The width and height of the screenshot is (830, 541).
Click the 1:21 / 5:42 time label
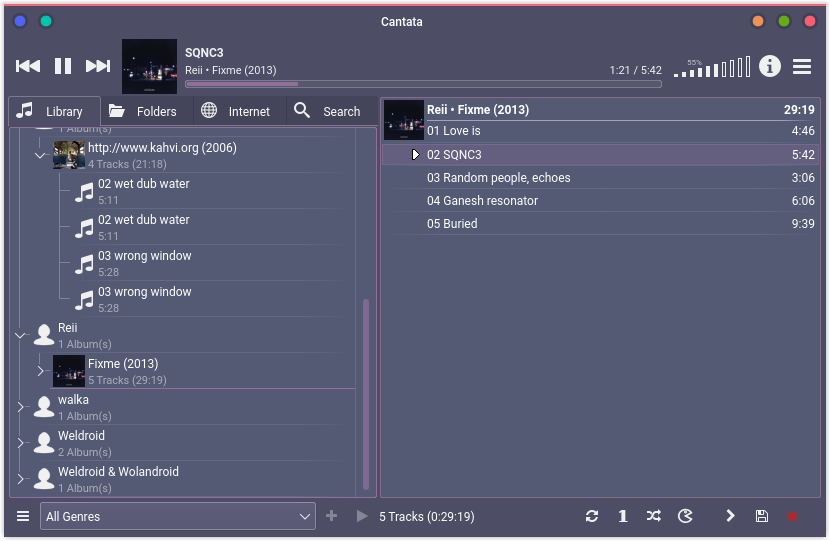(635, 70)
